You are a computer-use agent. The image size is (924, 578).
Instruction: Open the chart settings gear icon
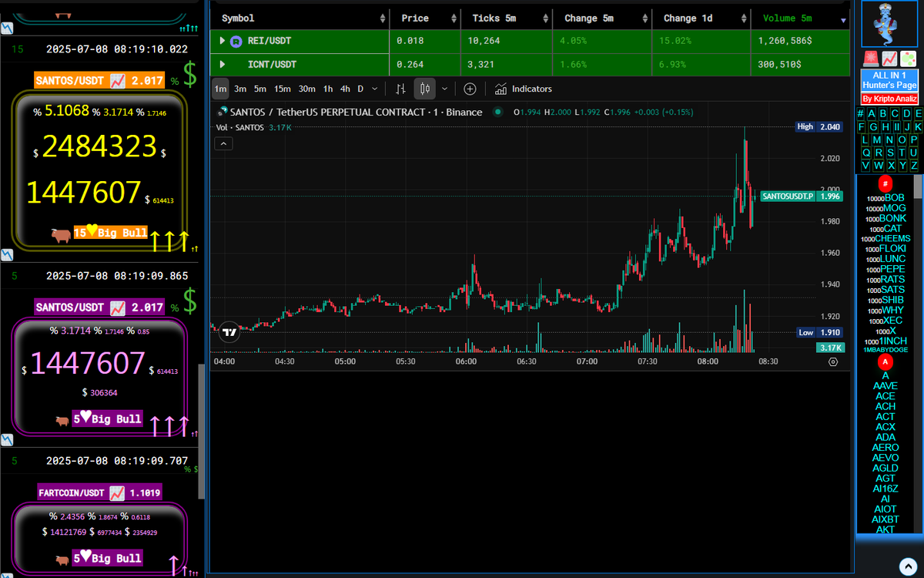(832, 361)
